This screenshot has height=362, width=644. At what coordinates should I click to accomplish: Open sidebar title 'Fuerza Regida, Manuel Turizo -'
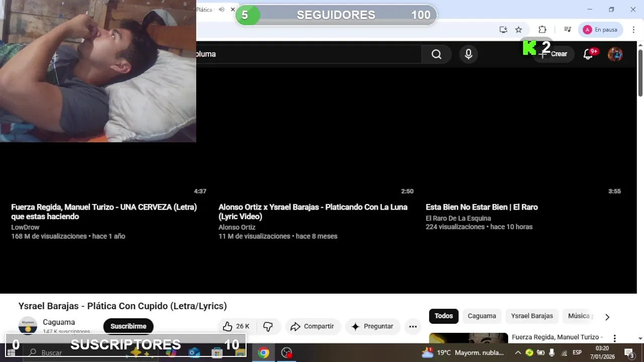(x=557, y=337)
